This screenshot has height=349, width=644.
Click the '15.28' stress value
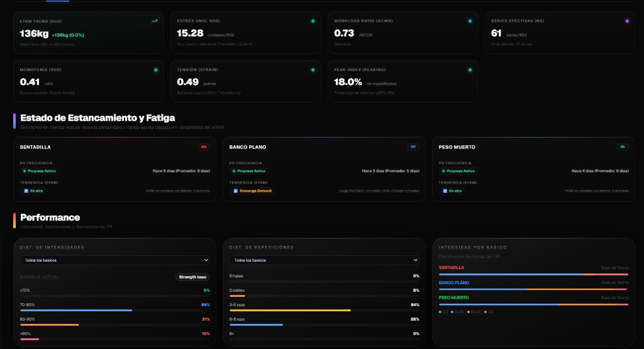click(x=190, y=33)
